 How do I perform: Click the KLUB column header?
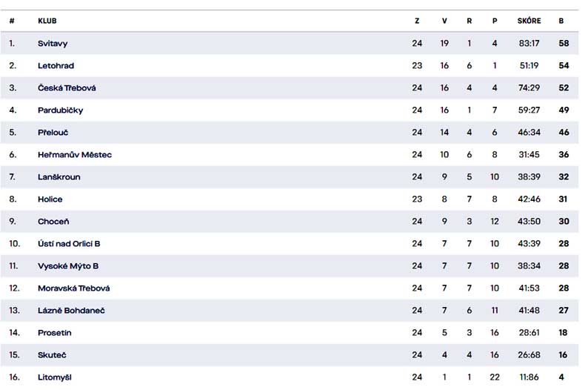pos(47,21)
